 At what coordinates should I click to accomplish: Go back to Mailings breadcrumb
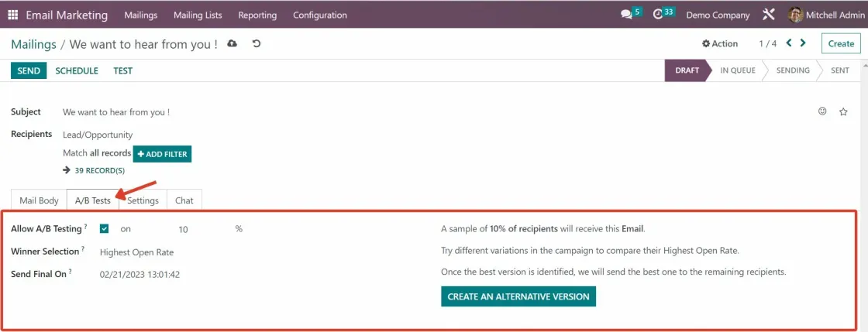point(34,44)
